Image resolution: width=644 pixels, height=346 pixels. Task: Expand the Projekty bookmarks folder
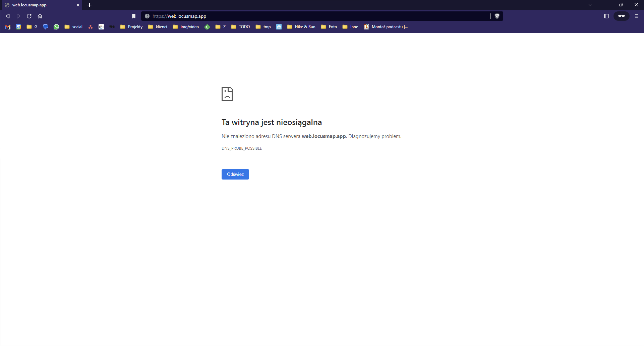point(131,27)
